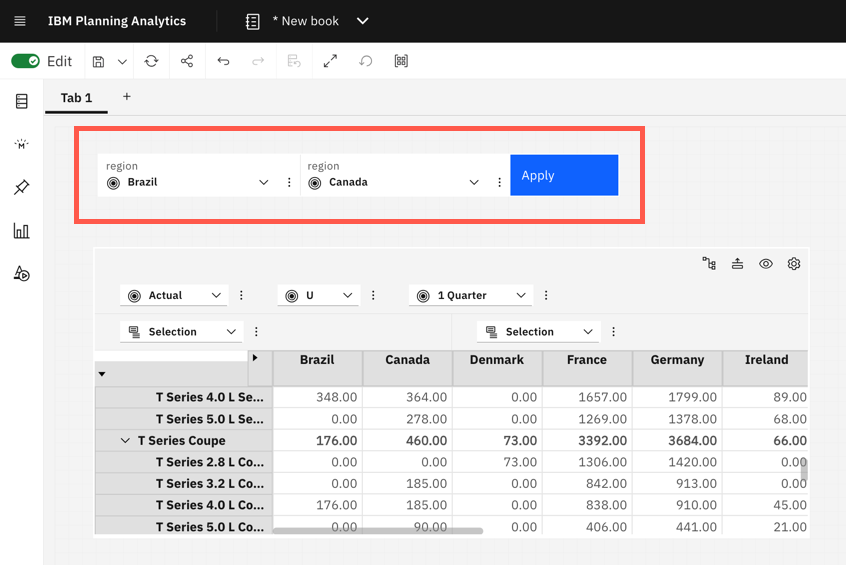
Task: Click the right-pointing column expand triangle
Action: pos(255,357)
